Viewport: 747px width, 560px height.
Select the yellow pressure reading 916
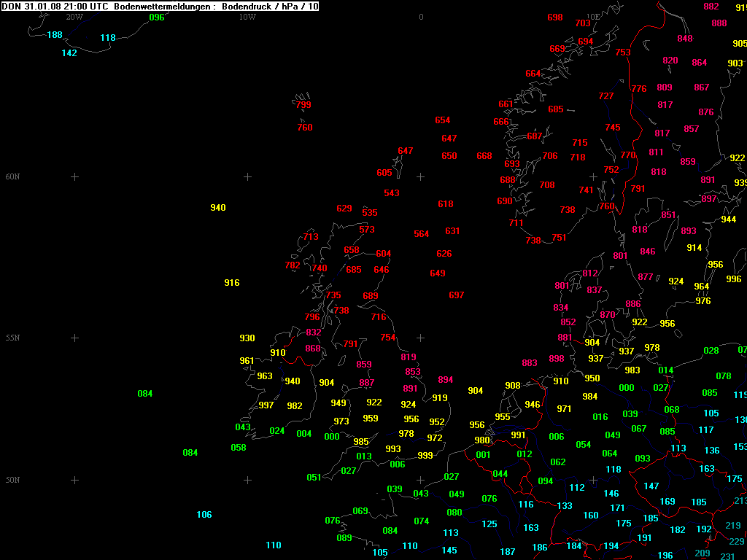(x=232, y=283)
